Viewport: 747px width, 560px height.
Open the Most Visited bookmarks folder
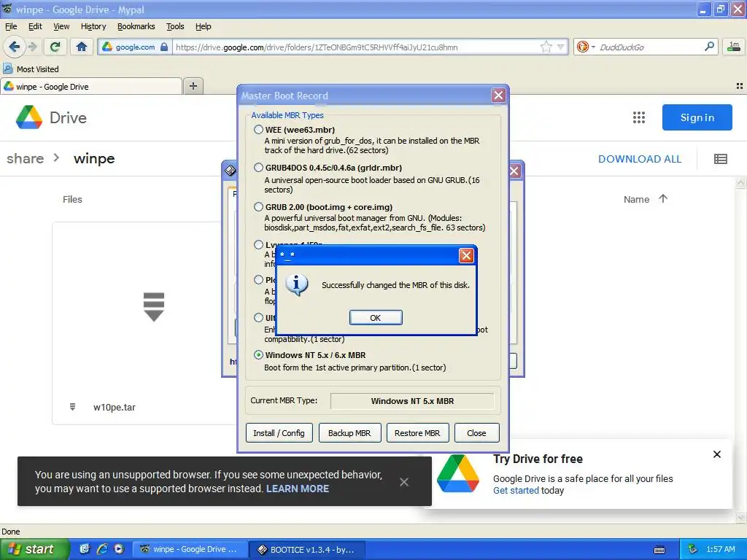tap(31, 69)
